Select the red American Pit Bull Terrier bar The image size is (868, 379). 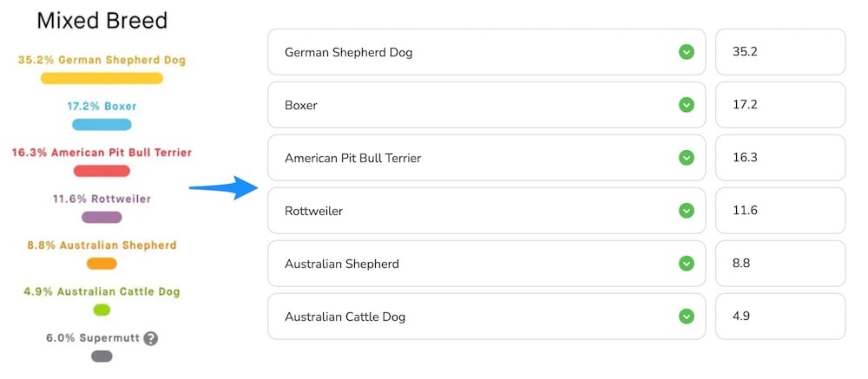[102, 171]
